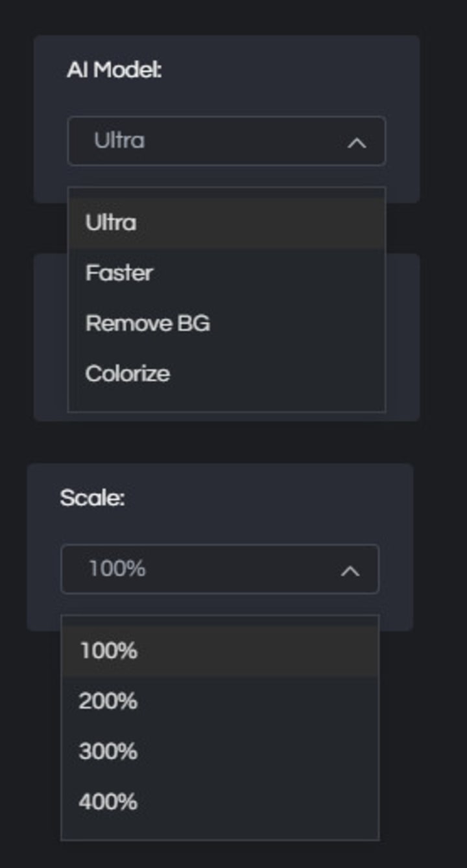Set the scale to 300%
467x868 pixels.
pyautogui.click(x=108, y=752)
